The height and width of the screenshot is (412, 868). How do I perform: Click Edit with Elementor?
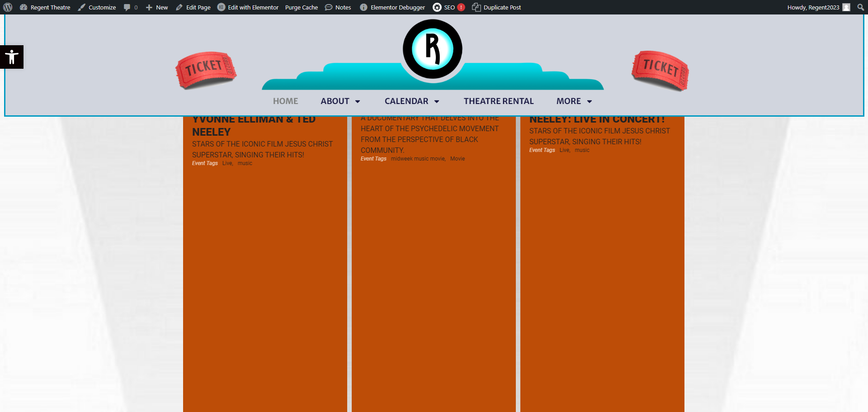[248, 7]
